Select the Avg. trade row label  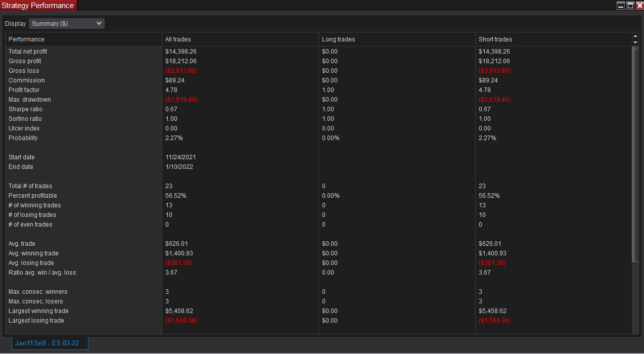(22, 244)
